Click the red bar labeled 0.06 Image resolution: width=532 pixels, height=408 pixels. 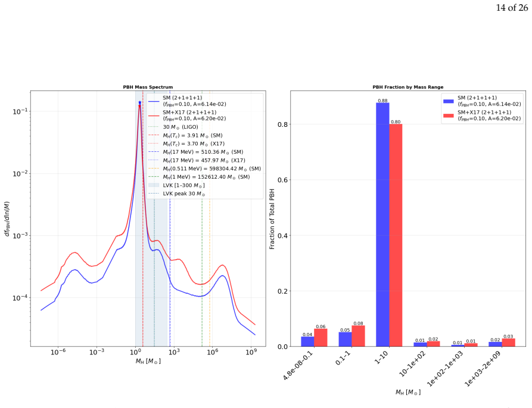pyautogui.click(x=321, y=338)
